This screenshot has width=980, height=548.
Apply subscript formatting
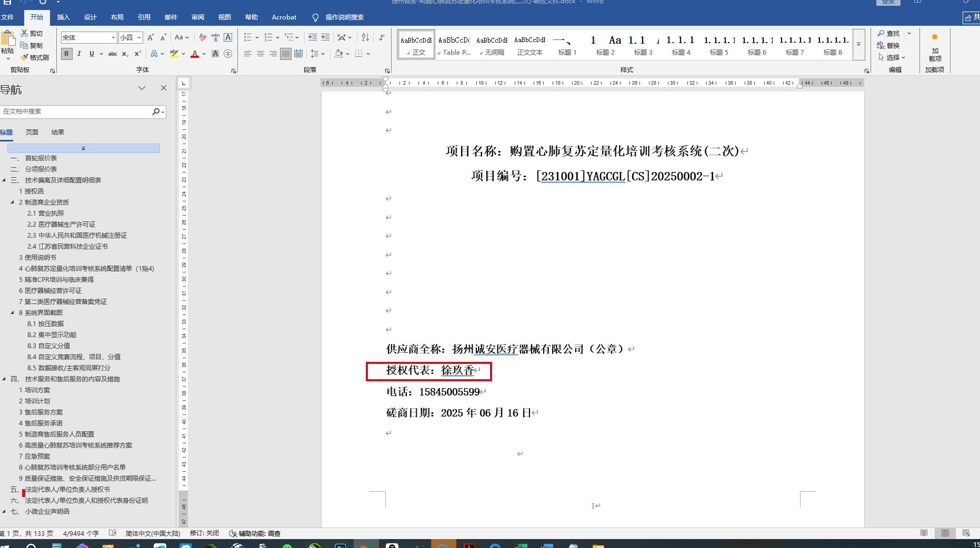click(x=125, y=54)
